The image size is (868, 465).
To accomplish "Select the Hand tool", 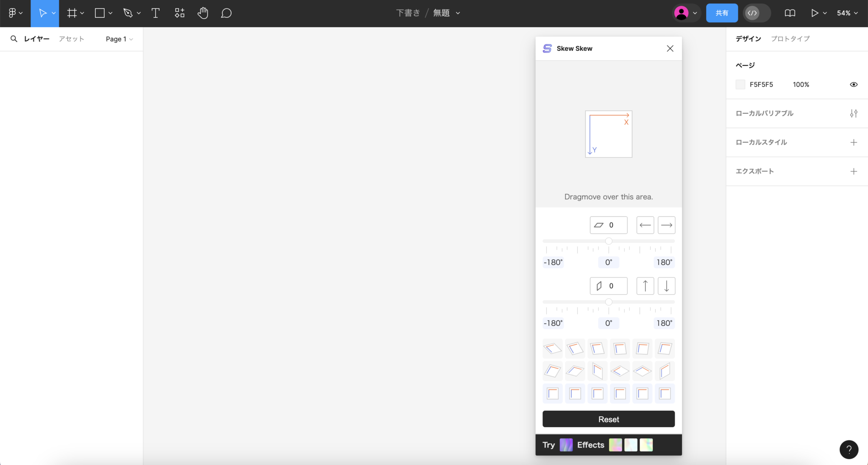I will (203, 13).
